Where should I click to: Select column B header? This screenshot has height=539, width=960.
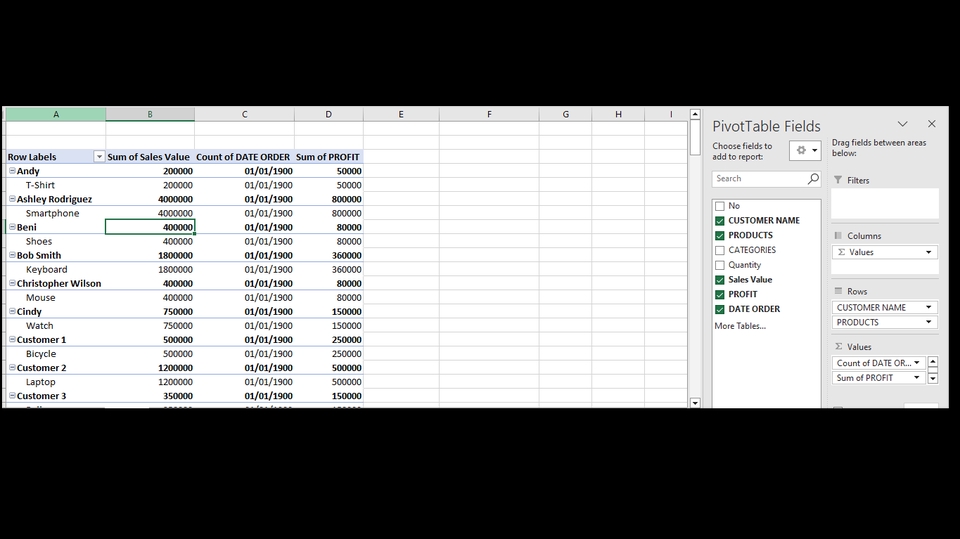pyautogui.click(x=150, y=114)
